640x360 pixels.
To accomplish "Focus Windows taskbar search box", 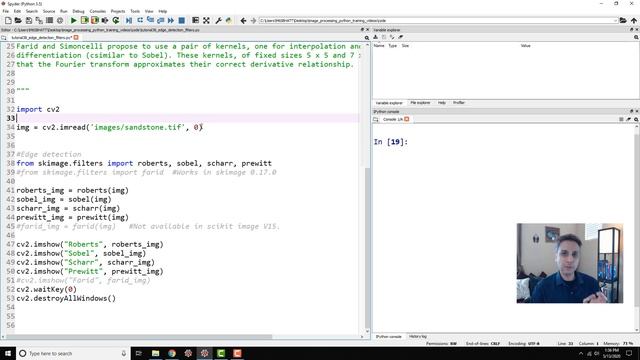I will [73, 353].
